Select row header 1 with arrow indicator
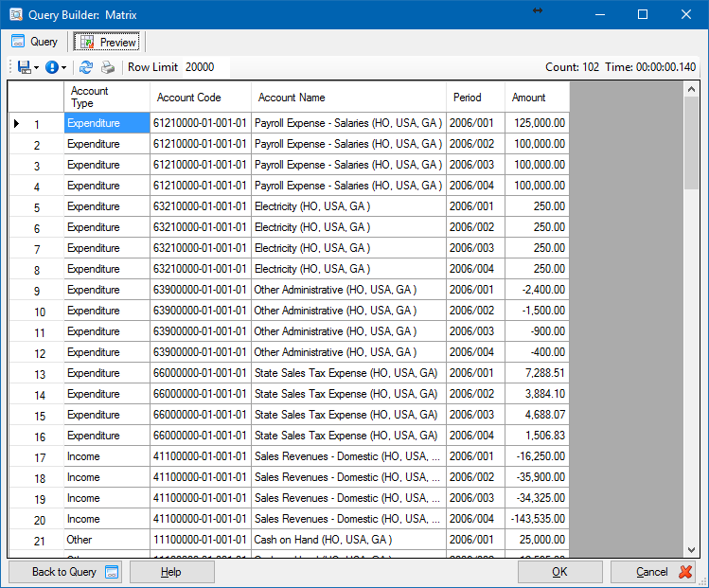Screen dimensions: 709x588 click(36, 123)
